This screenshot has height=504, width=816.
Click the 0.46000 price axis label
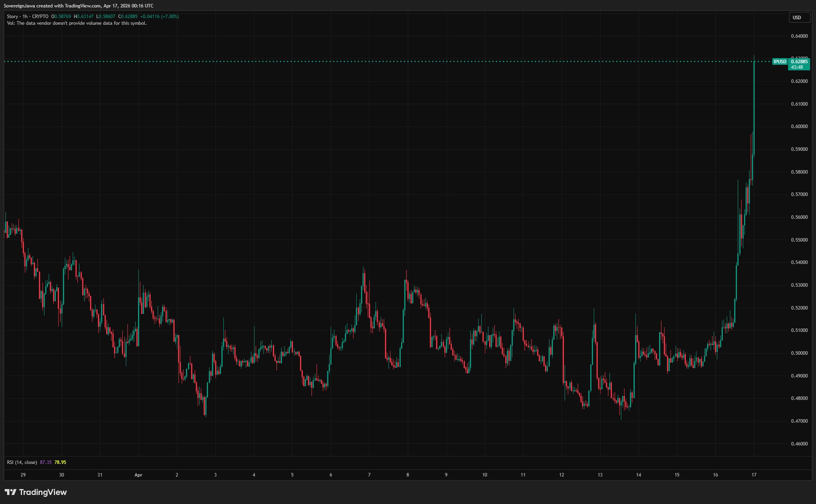click(799, 443)
